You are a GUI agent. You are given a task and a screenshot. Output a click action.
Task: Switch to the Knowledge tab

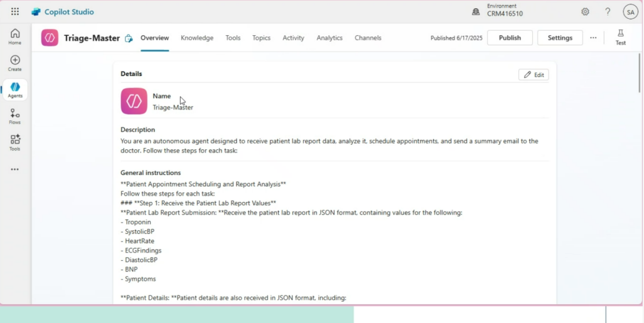197,38
